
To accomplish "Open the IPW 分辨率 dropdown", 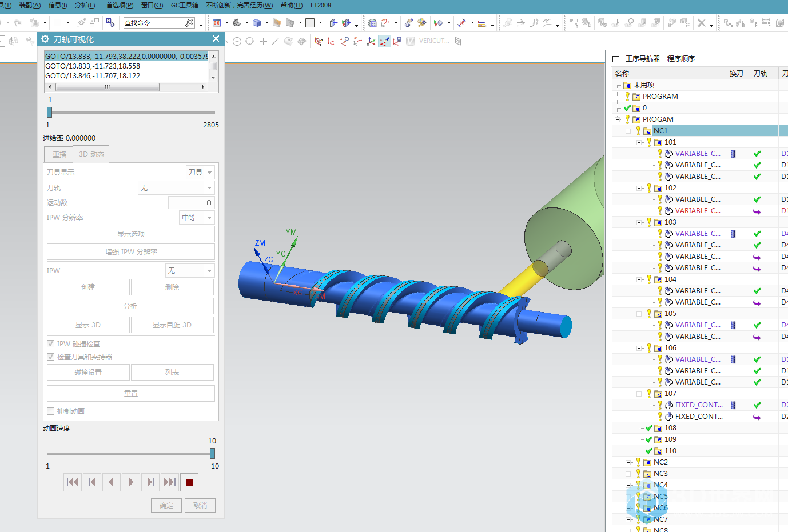I will (x=197, y=217).
